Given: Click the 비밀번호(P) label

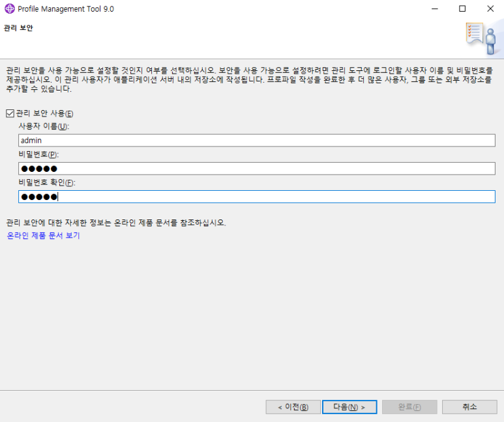Looking at the screenshot, I should [38, 154].
